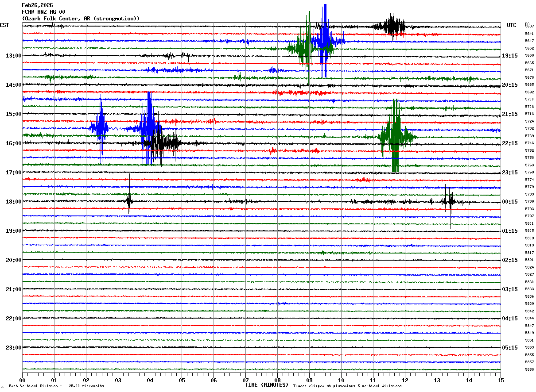Click the DC offset value 5637
Image resolution: width=536 pixels, height=392 pixels.
point(529,27)
